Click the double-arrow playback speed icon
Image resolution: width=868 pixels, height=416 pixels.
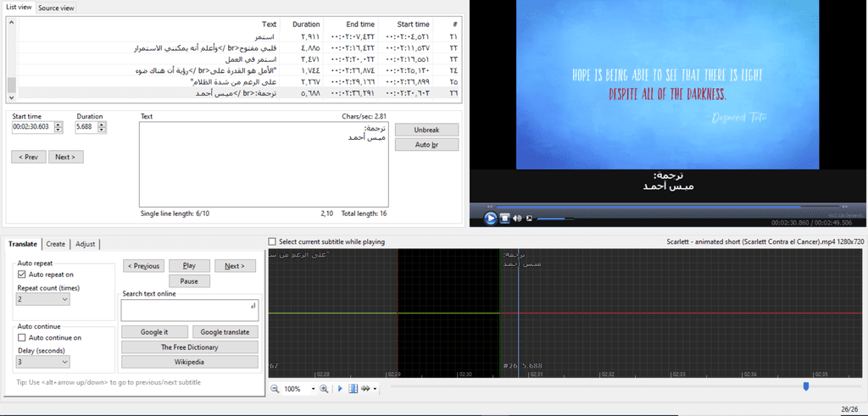tap(366, 389)
